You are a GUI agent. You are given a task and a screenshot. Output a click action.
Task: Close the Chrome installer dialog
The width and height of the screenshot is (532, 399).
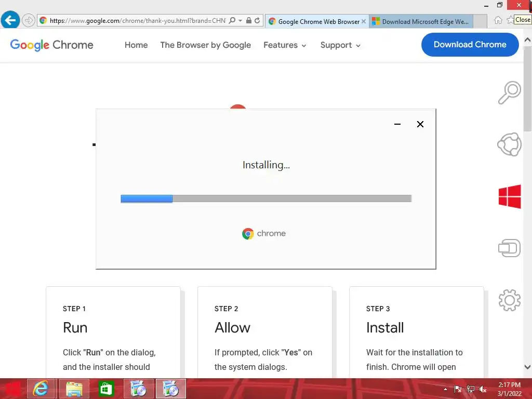tap(420, 124)
